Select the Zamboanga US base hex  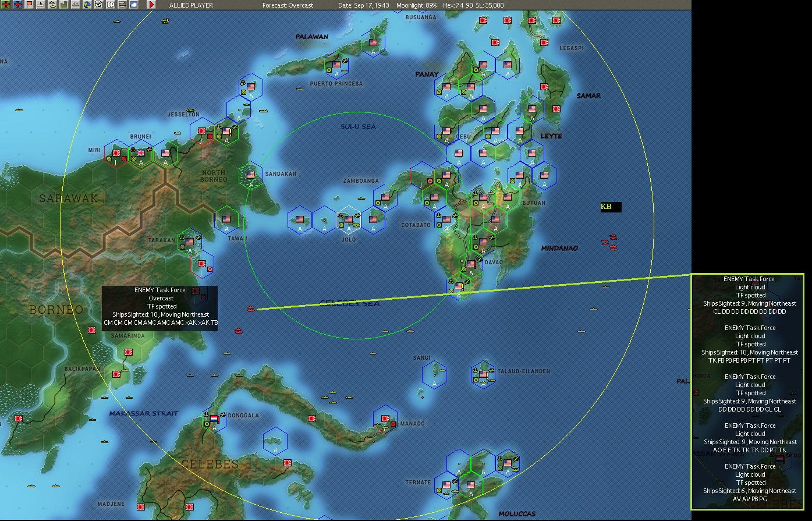pos(385,199)
